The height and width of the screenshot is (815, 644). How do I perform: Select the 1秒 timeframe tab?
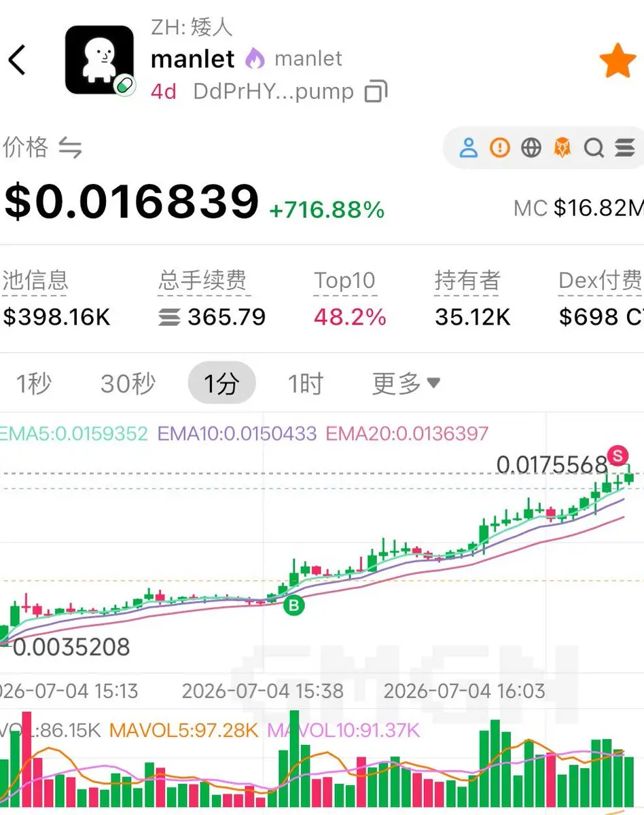pos(33,384)
